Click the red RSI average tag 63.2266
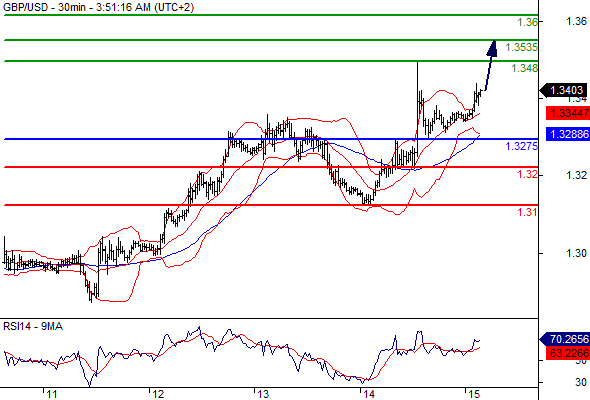The image size is (590, 400). 568,353
